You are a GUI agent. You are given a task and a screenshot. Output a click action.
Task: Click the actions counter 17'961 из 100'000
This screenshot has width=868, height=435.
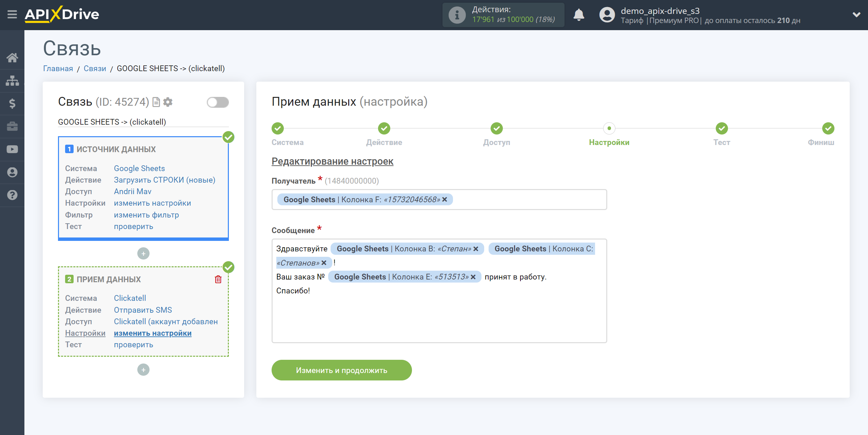[513, 20]
